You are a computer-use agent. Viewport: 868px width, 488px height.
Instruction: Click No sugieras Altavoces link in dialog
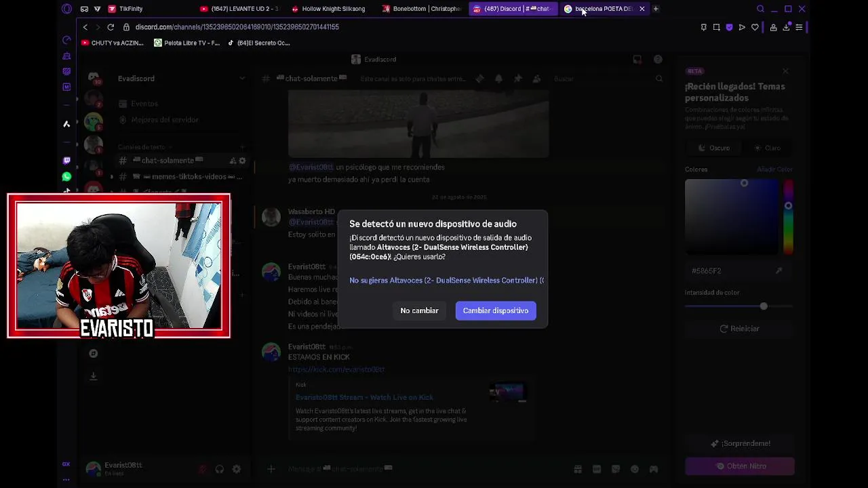click(x=446, y=281)
